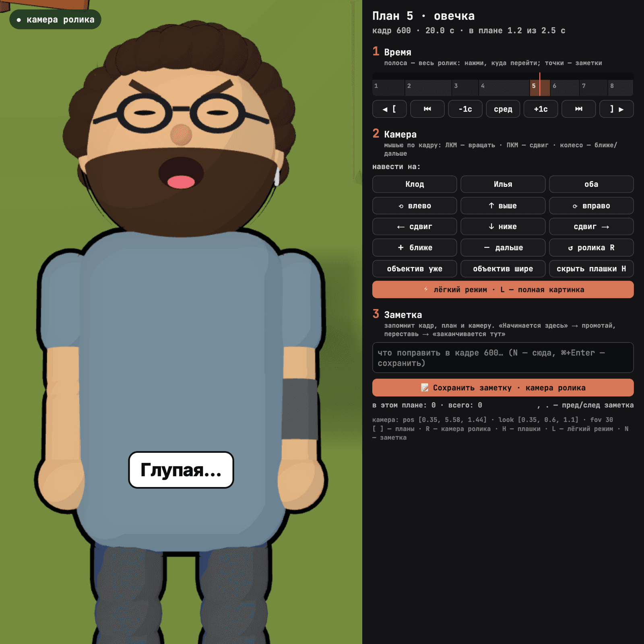644x644 pixels.
Task: Select shot 2 on the timeline strip
Action: click(x=428, y=87)
